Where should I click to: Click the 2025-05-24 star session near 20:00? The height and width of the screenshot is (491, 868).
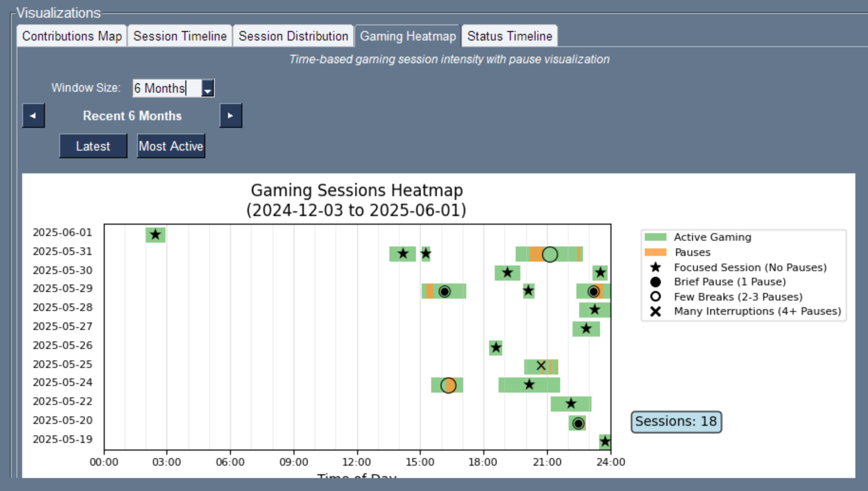[530, 385]
